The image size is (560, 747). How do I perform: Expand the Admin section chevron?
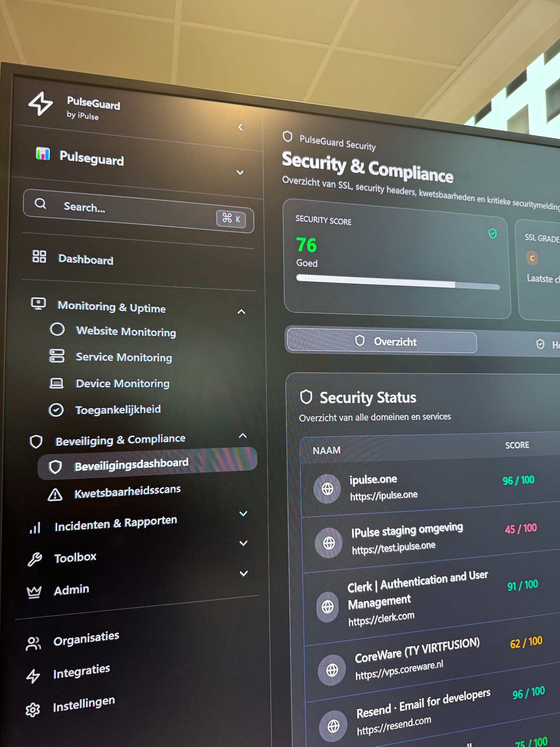(243, 573)
